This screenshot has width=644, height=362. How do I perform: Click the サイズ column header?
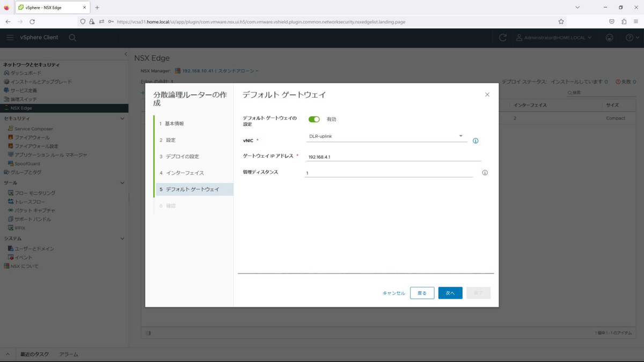point(612,105)
